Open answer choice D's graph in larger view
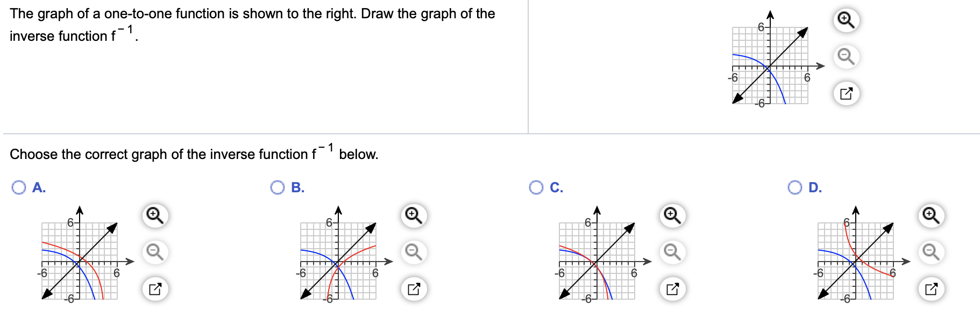980x333 pixels. coord(932,288)
